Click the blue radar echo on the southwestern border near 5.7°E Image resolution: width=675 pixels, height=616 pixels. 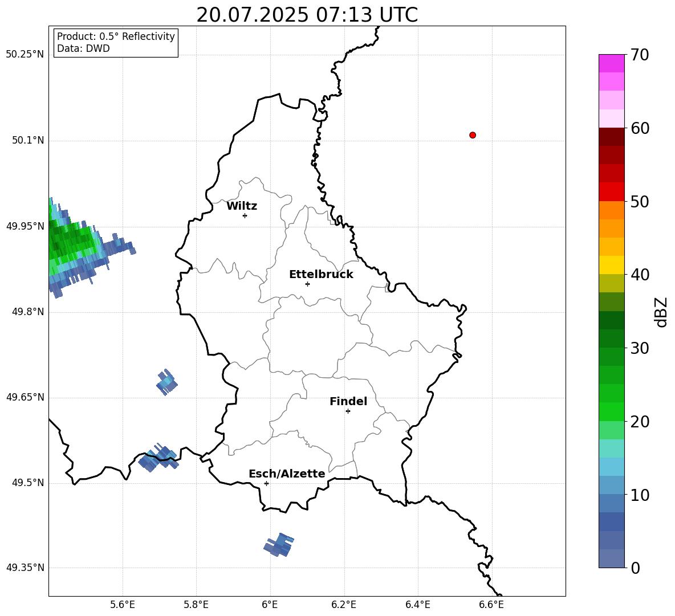point(158,458)
